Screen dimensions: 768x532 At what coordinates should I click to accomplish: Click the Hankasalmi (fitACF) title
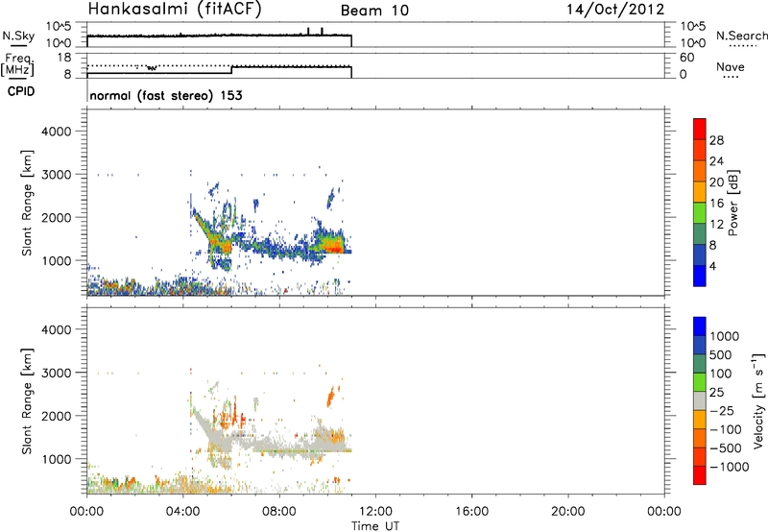click(x=175, y=10)
